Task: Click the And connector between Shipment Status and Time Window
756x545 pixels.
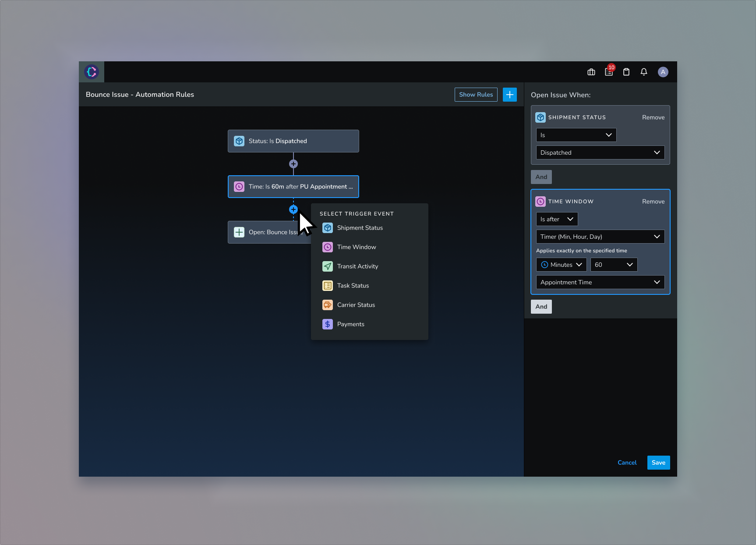Action: tap(541, 177)
